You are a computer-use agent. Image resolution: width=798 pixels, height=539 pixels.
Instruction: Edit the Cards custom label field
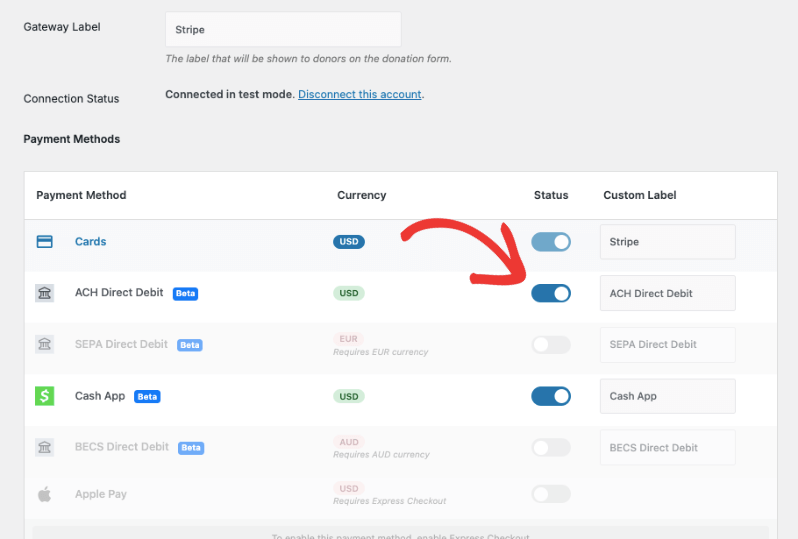668,242
